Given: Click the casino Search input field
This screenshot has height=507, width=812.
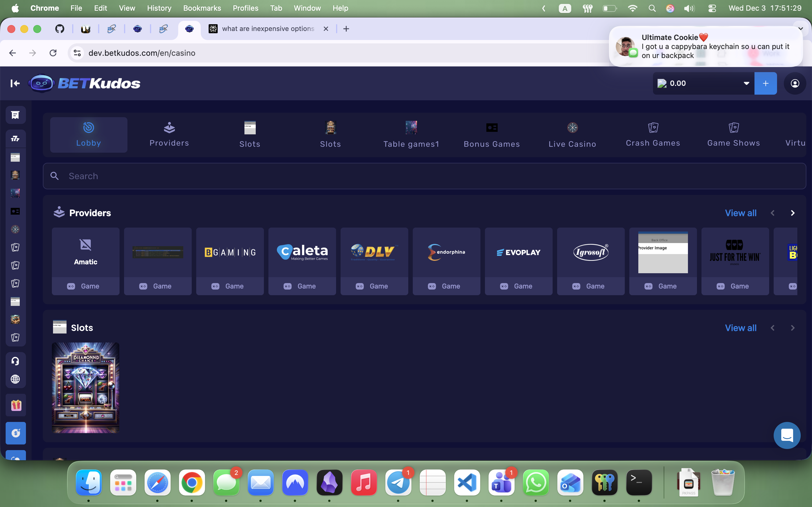Looking at the screenshot, I should 424,176.
